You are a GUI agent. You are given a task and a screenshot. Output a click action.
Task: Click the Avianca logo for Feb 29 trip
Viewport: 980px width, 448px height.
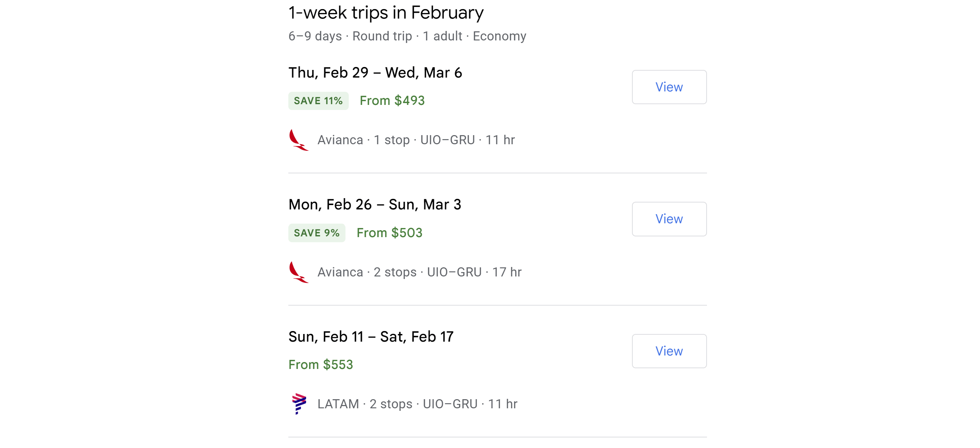click(x=299, y=140)
